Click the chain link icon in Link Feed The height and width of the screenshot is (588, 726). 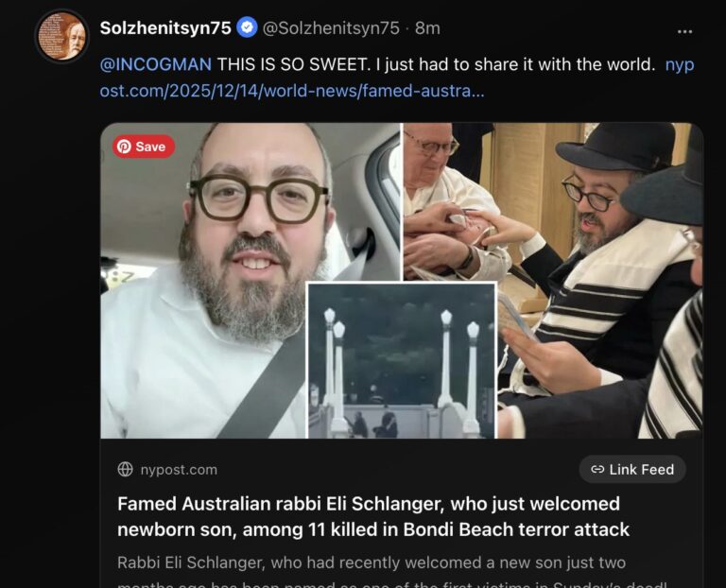coord(597,470)
